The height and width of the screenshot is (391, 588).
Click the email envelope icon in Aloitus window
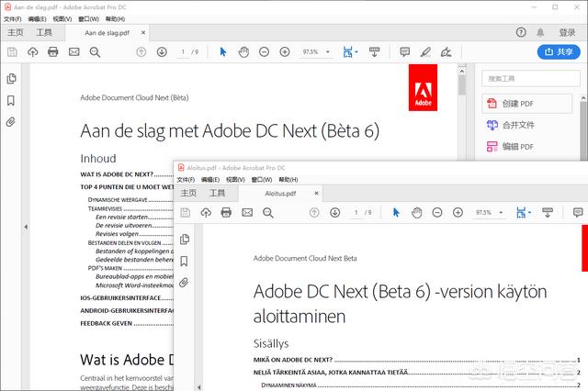pyautogui.click(x=247, y=213)
